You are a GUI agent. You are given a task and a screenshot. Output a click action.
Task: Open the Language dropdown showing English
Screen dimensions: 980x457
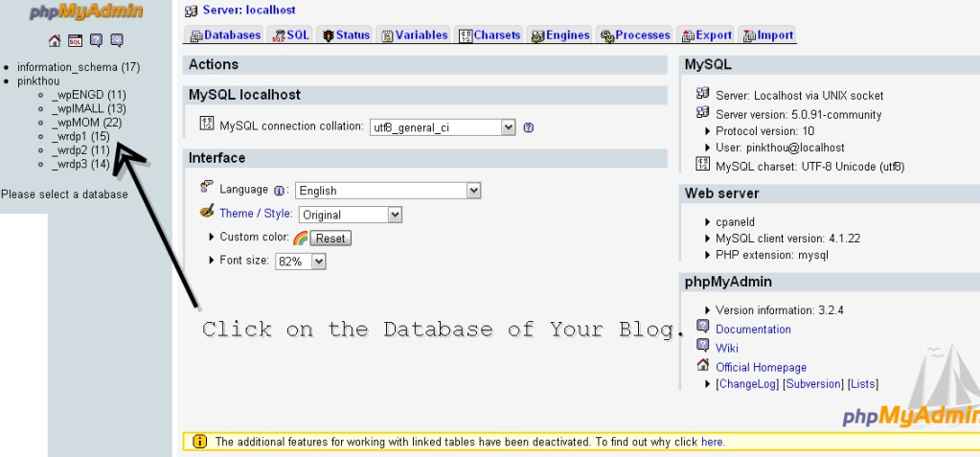pos(388,191)
